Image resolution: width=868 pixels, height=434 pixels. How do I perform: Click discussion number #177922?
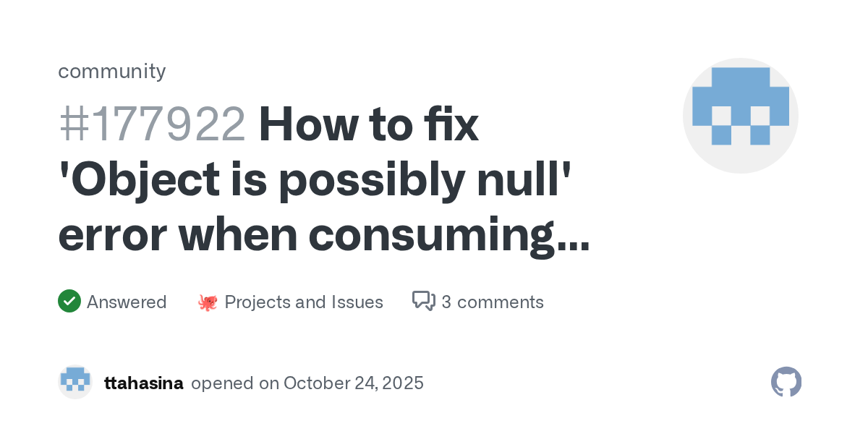click(x=152, y=124)
